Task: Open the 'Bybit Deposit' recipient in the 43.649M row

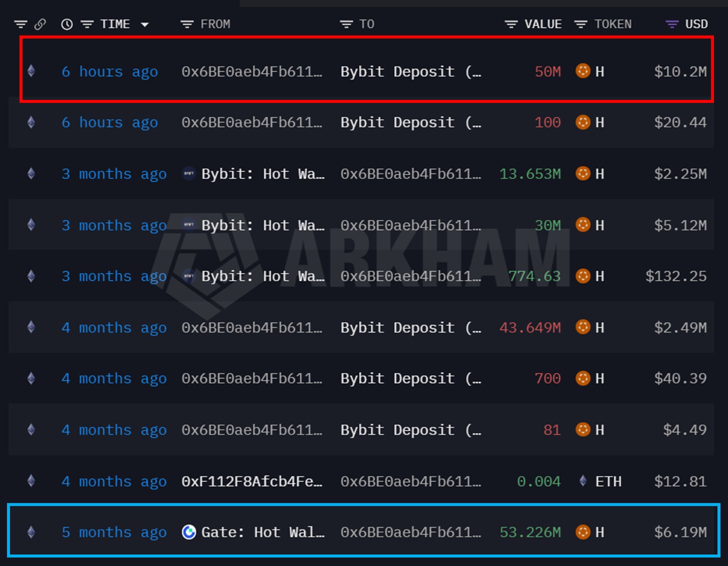Action: (x=411, y=328)
